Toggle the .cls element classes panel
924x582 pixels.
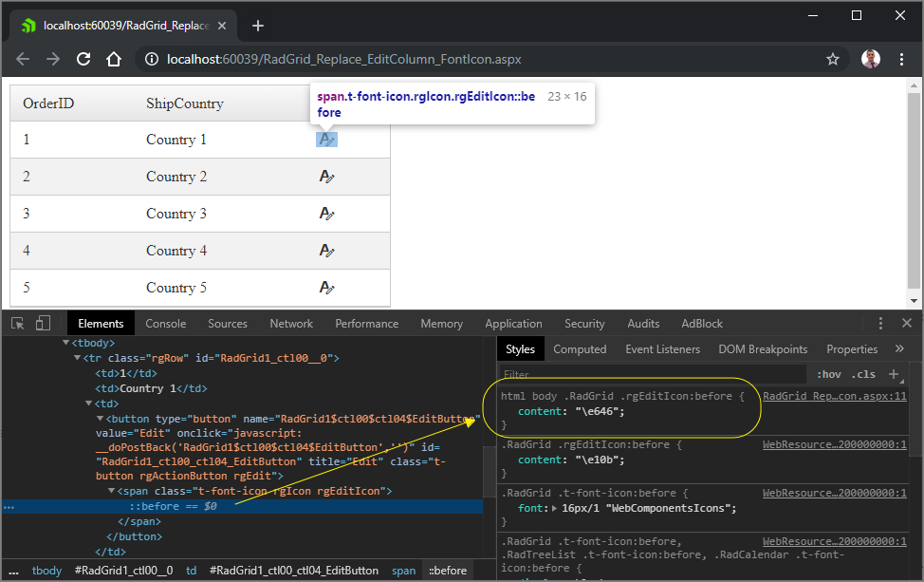coord(863,374)
